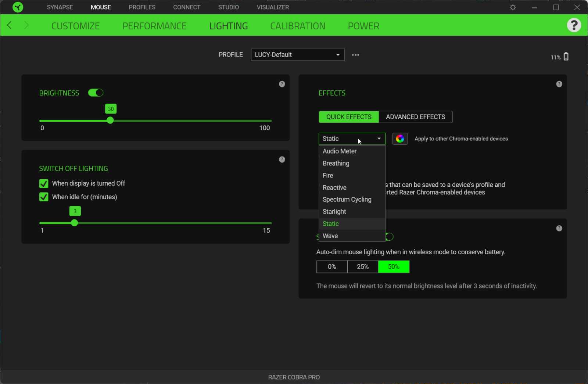Click the idle value 3 badge
Viewport: 588px width, 384px height.
pyautogui.click(x=75, y=211)
